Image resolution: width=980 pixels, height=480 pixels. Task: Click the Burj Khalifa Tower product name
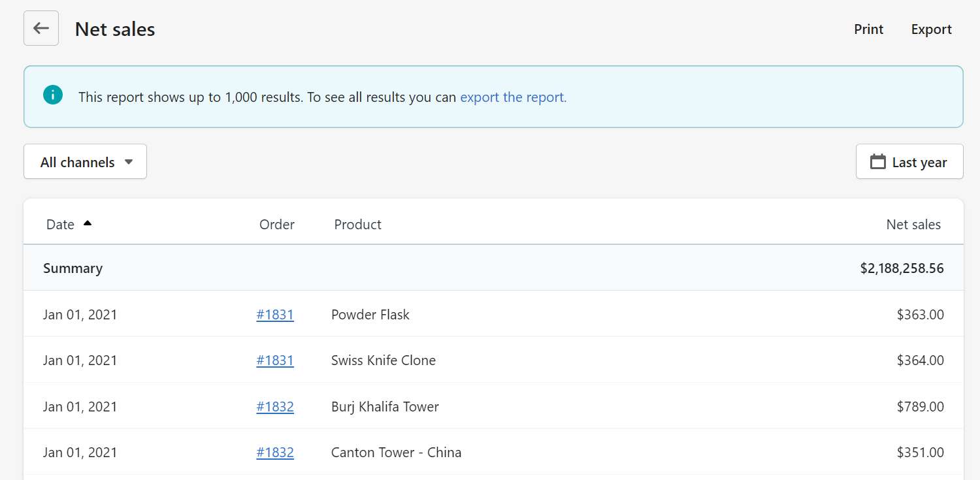coord(385,407)
